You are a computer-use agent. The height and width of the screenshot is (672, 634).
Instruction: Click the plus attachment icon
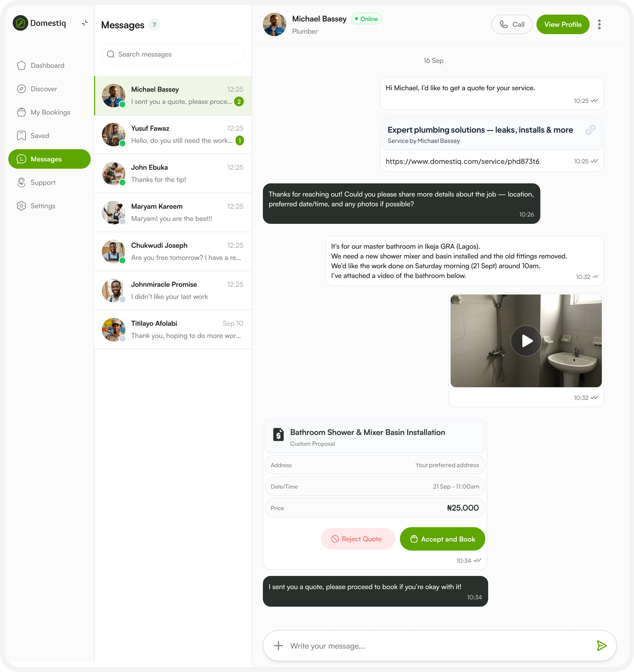pyautogui.click(x=278, y=646)
